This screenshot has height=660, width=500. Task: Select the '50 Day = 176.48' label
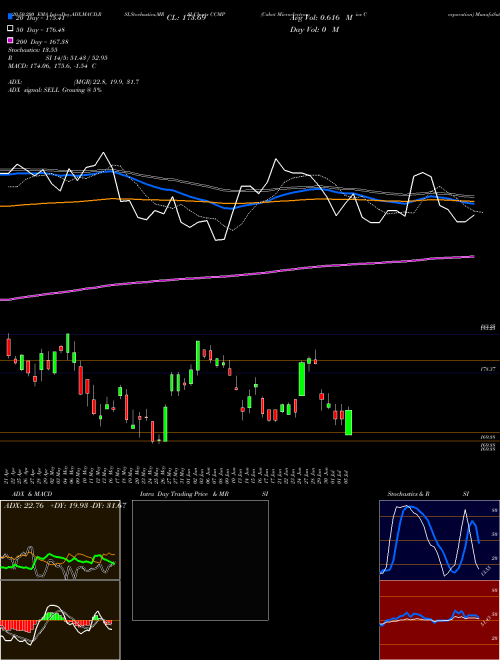(x=40, y=29)
